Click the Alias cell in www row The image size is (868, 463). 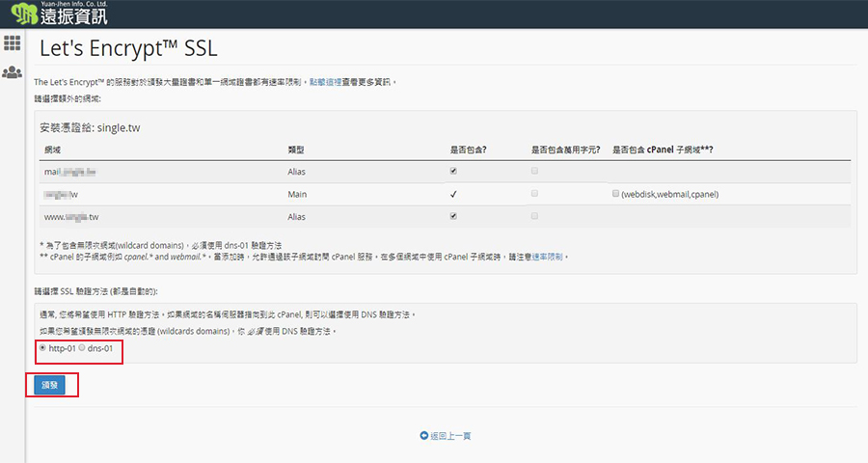pyautogui.click(x=297, y=217)
